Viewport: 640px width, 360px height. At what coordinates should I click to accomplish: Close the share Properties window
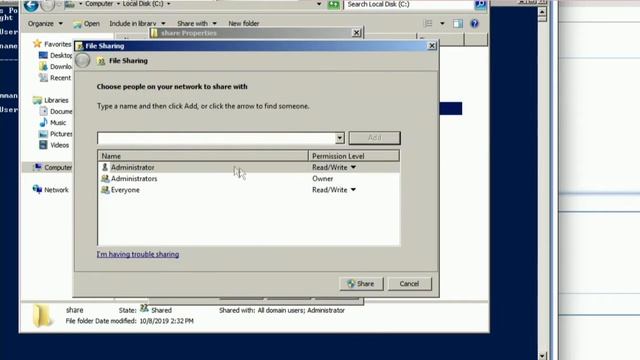(x=356, y=33)
